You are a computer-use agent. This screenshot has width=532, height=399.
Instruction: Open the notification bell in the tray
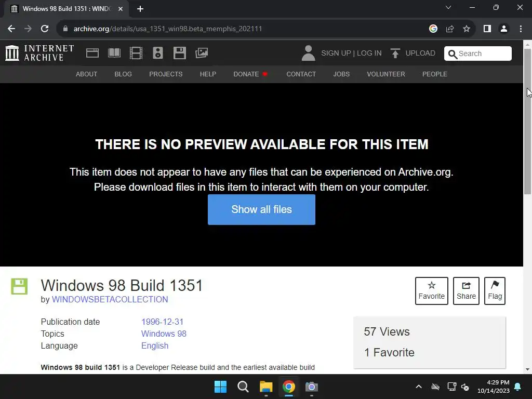518,387
